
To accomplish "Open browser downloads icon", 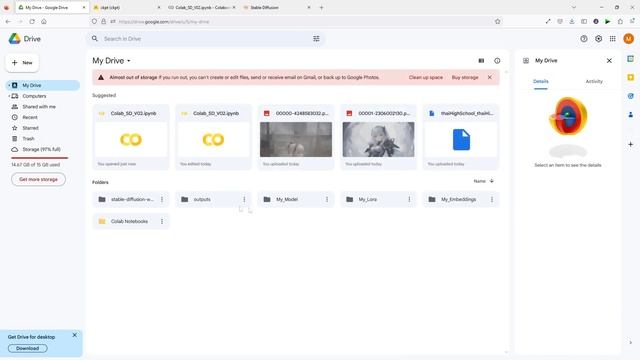I will point(572,22).
